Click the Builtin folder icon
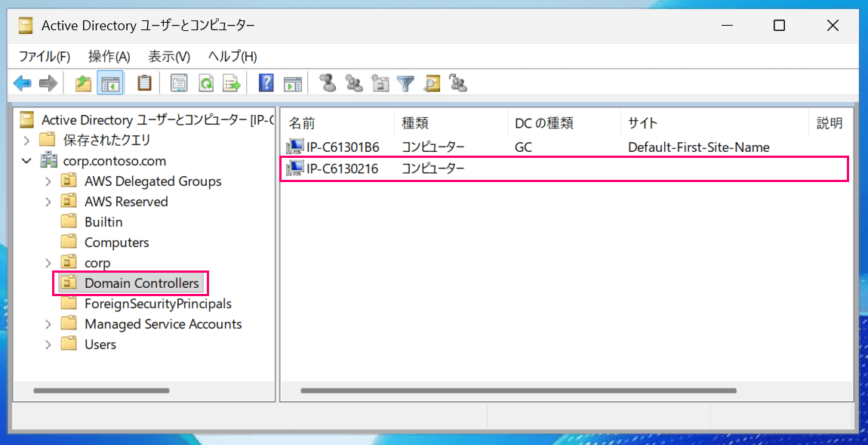868x445 pixels. point(69,221)
